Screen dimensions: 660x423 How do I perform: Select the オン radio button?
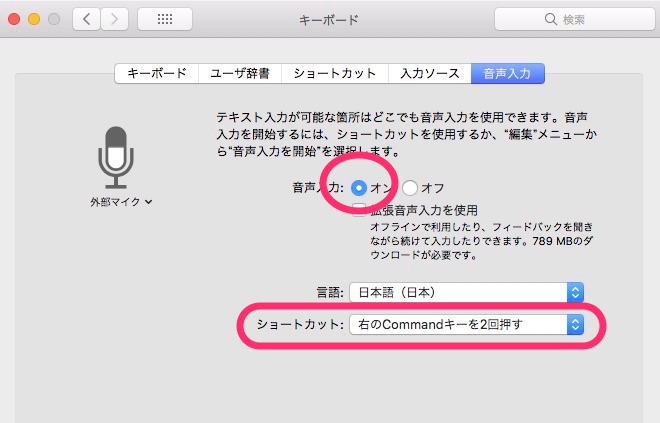point(359,188)
